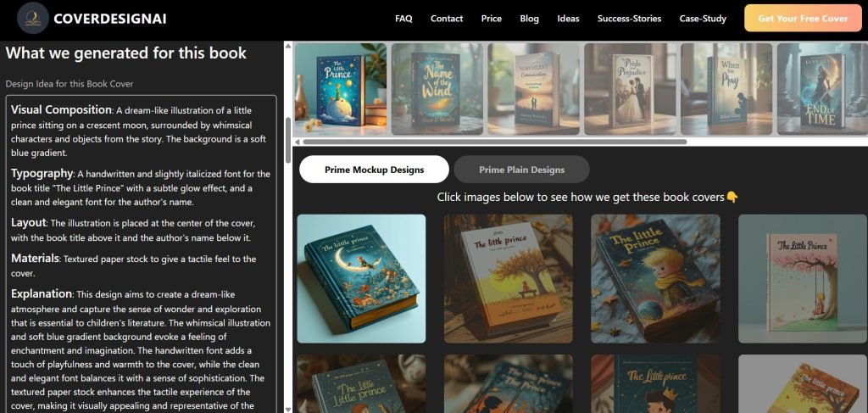Open the Contact page
Image resolution: width=868 pixels, height=413 pixels.
447,19
